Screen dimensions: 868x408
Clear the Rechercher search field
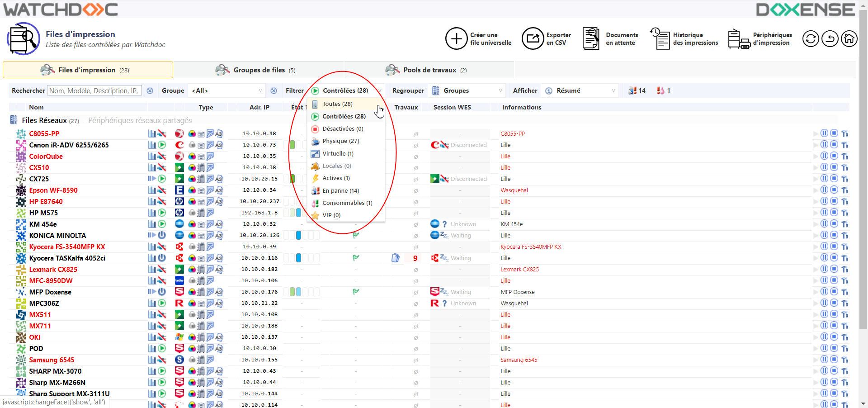[x=150, y=91]
